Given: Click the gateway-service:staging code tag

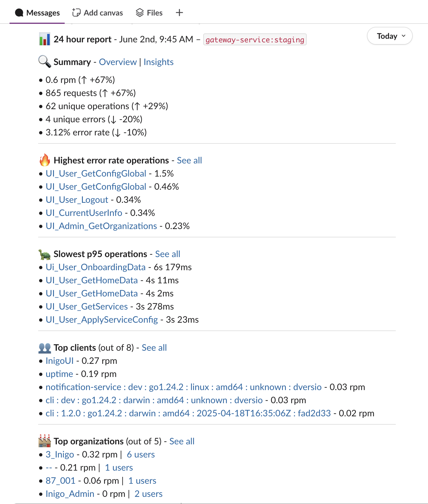Looking at the screenshot, I should [255, 40].
